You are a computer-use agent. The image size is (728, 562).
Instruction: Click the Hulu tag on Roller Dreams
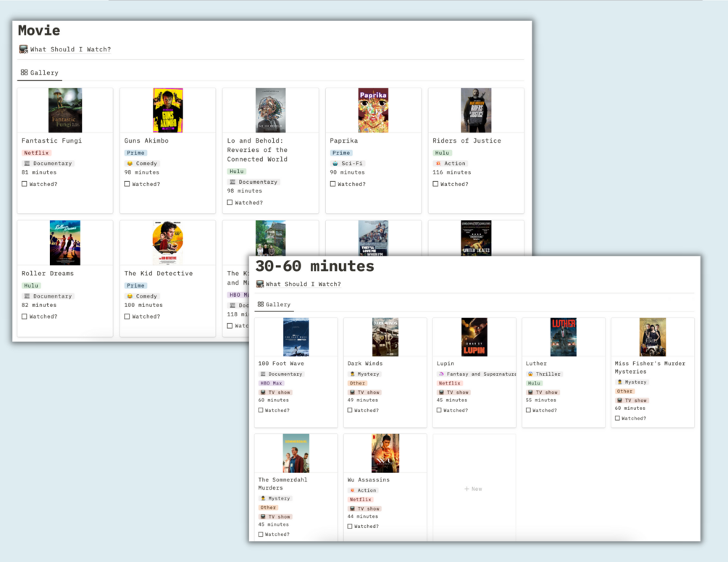(x=31, y=285)
